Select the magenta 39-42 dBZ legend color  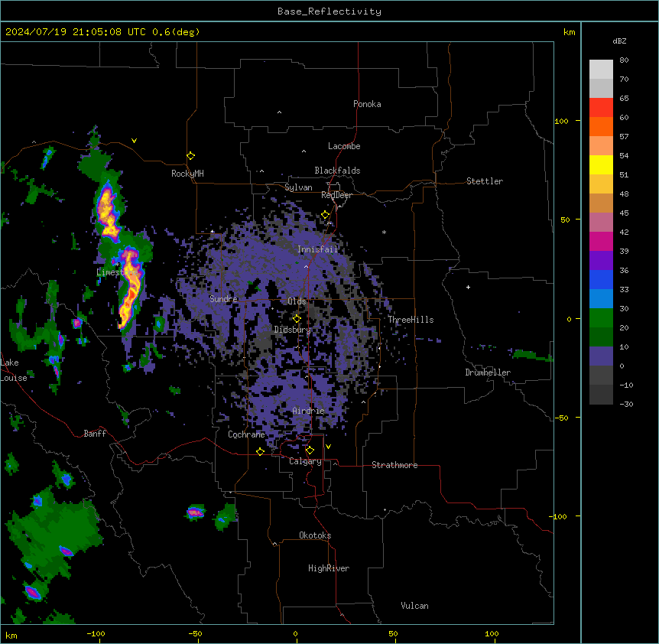click(x=601, y=241)
